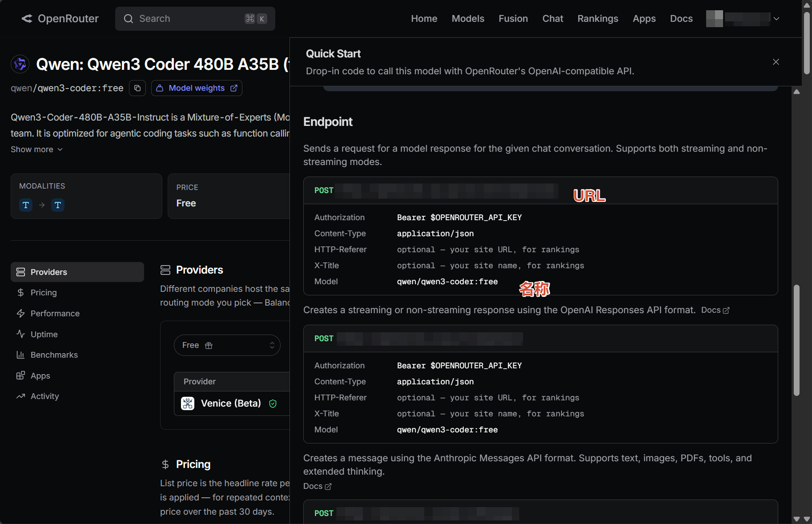Click the text output modality icon
Image resolution: width=812 pixels, height=524 pixels.
pos(58,205)
